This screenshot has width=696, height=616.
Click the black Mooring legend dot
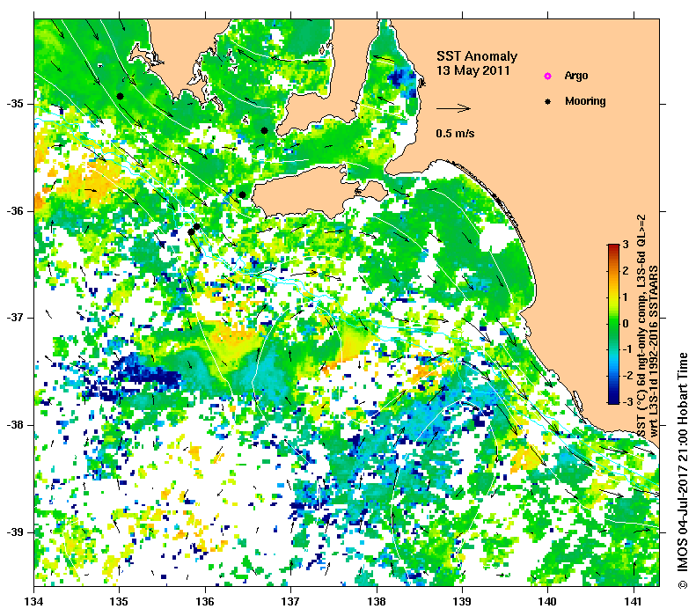click(x=548, y=101)
